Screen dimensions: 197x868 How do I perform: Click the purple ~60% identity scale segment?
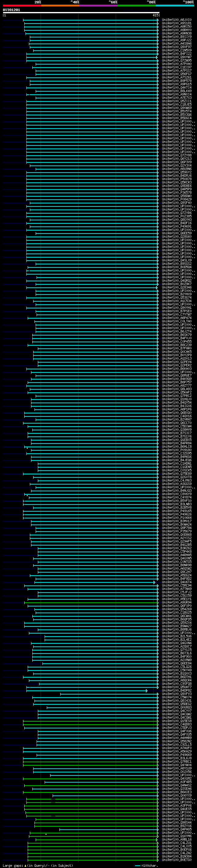[x=99, y=6]
